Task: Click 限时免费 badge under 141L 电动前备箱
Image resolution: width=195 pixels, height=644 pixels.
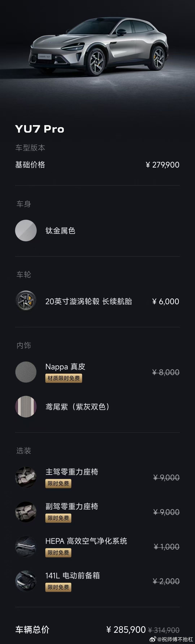Action: click(58, 587)
